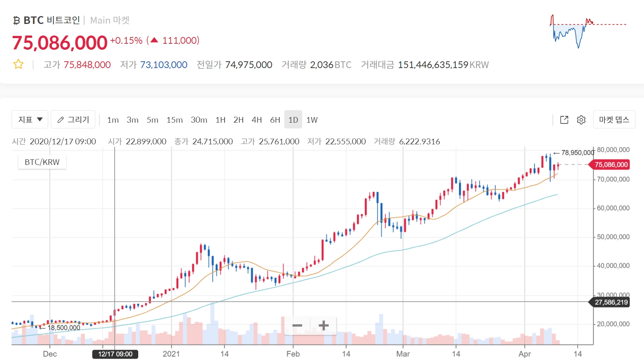
Task: Click the Bitcoin symbol icon beside BTC
Action: 16,20
